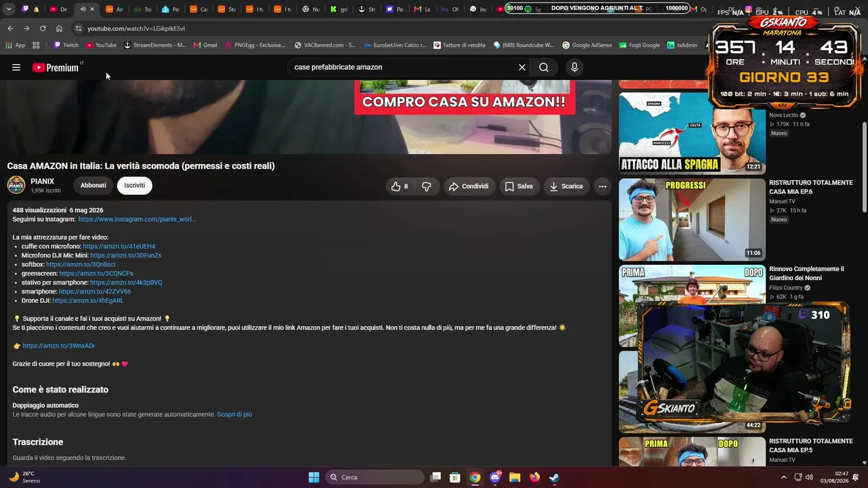The image size is (868, 488).
Task: Open the PIANIX channel avatar
Action: tap(16, 185)
